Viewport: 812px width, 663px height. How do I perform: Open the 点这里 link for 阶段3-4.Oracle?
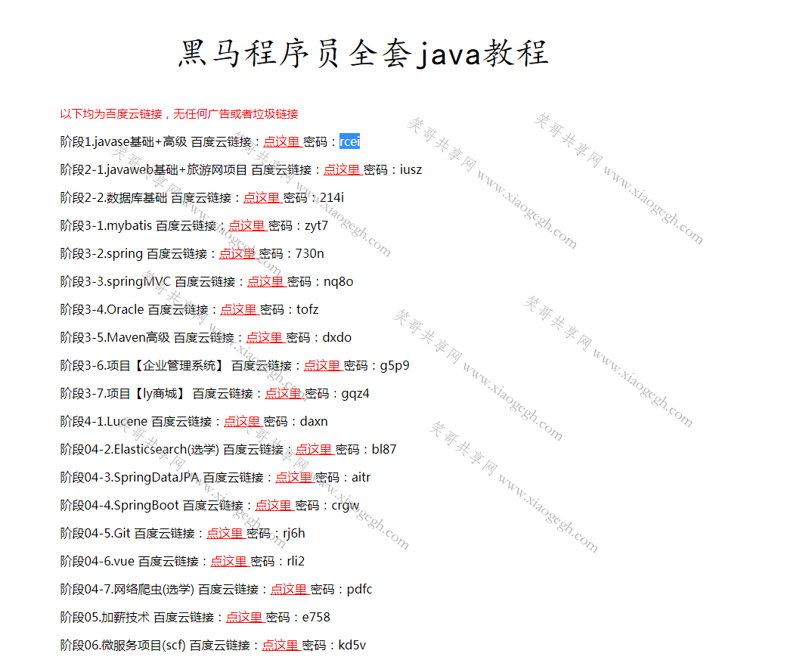click(238, 309)
